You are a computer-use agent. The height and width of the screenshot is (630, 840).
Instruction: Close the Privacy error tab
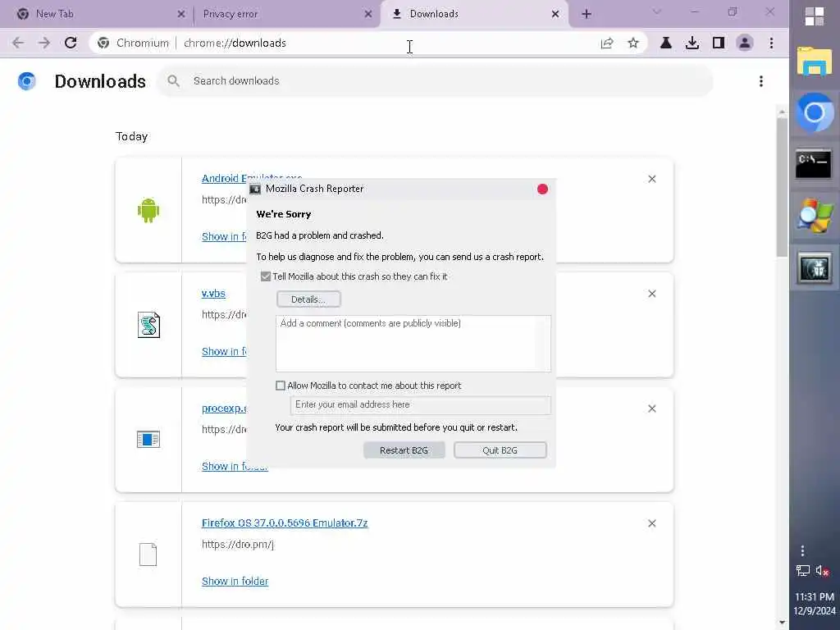[x=368, y=14]
